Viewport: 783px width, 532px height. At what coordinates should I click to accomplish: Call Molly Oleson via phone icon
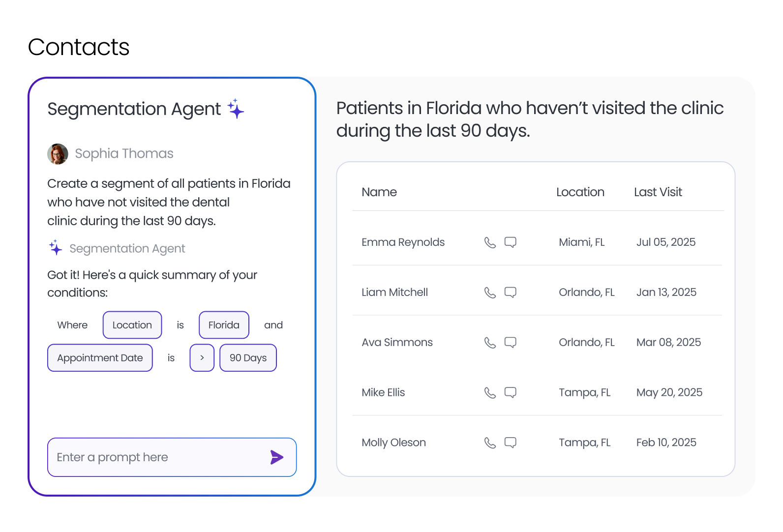click(x=490, y=443)
